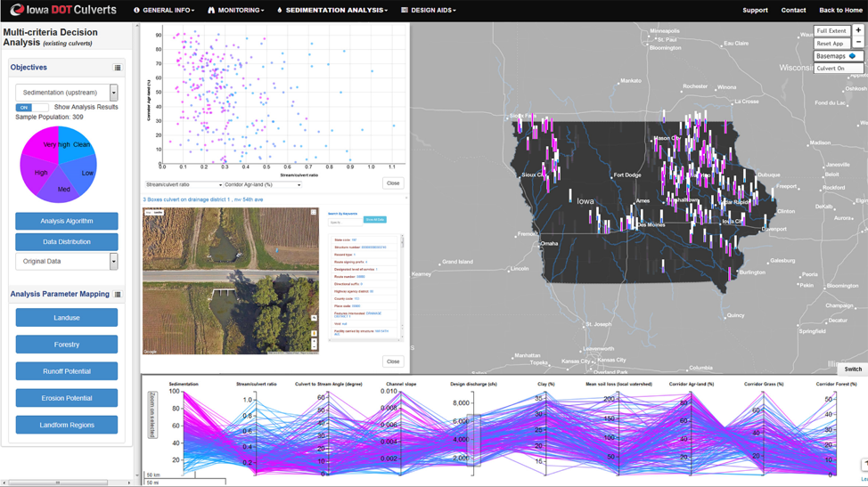Open the Basemaps layer selector

(838, 56)
